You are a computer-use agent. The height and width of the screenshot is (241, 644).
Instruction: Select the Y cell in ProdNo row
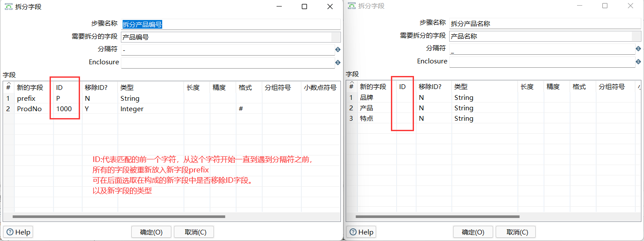tap(100, 109)
